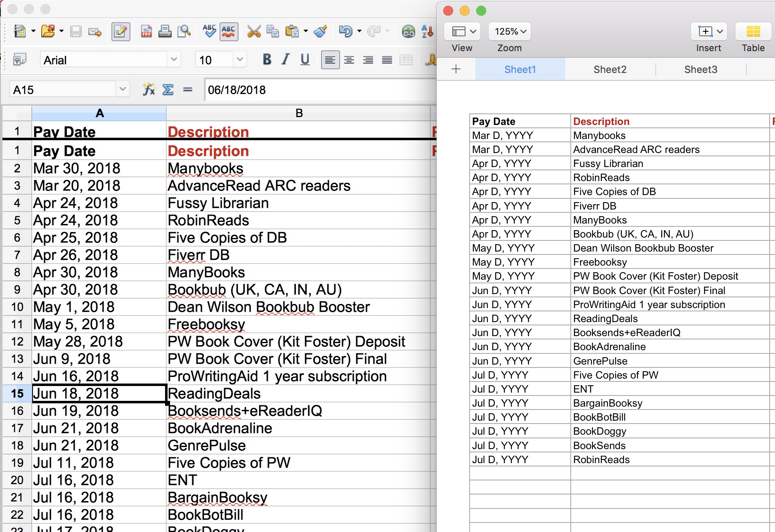Activate the Format Paintbrush tool
Viewport: 775px width, 532px height.
(x=320, y=31)
